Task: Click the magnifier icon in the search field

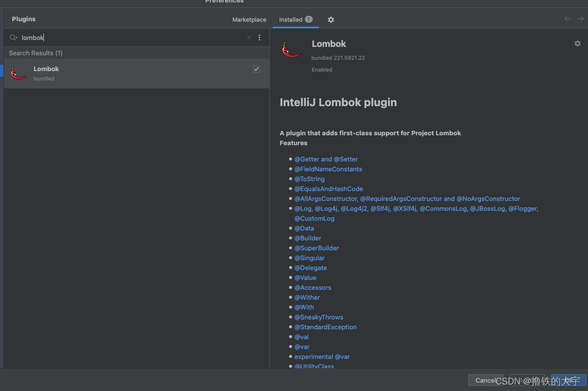Action: (x=13, y=38)
